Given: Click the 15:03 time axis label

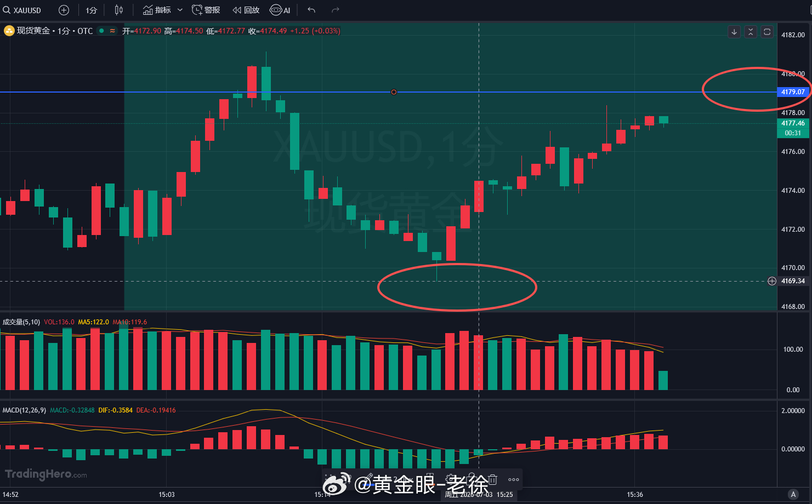Looking at the screenshot, I should (x=167, y=495).
